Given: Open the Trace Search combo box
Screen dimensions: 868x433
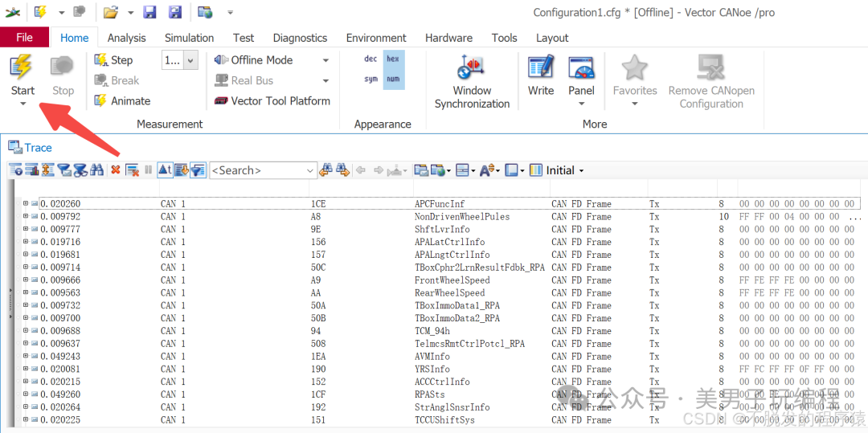Looking at the screenshot, I should (264, 170).
